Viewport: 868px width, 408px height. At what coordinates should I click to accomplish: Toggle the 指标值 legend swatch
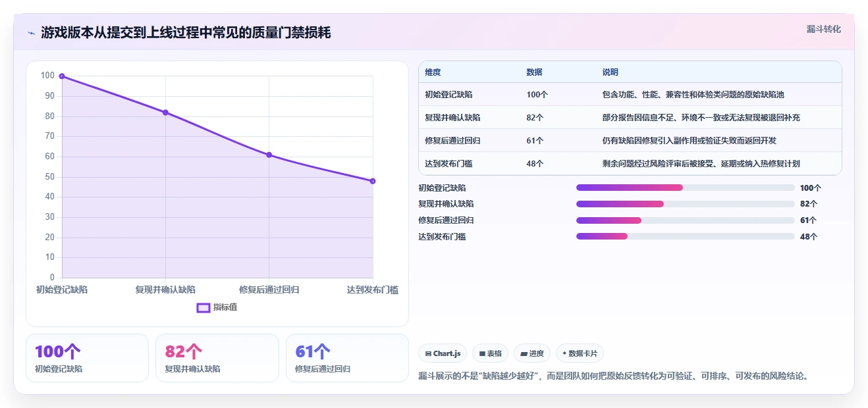point(203,307)
